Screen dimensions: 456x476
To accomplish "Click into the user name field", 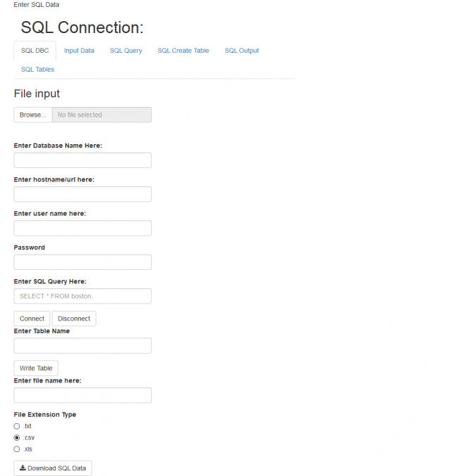I will [82, 228].
